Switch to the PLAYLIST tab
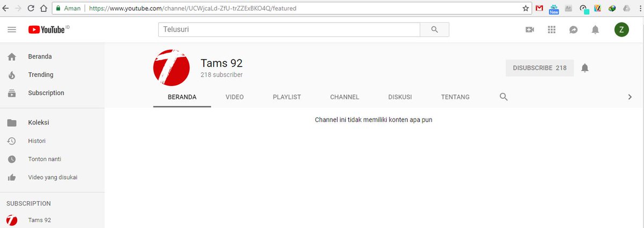The image size is (644, 228). point(287,97)
